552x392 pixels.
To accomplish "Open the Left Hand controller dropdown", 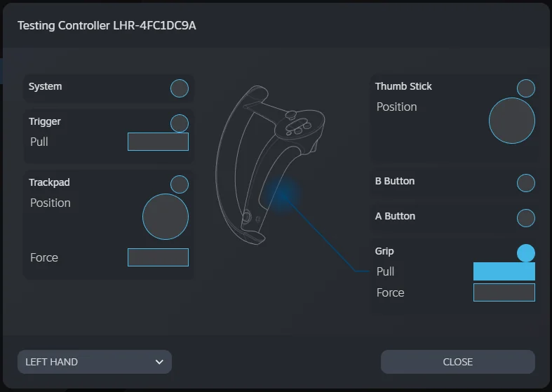I will (x=95, y=362).
